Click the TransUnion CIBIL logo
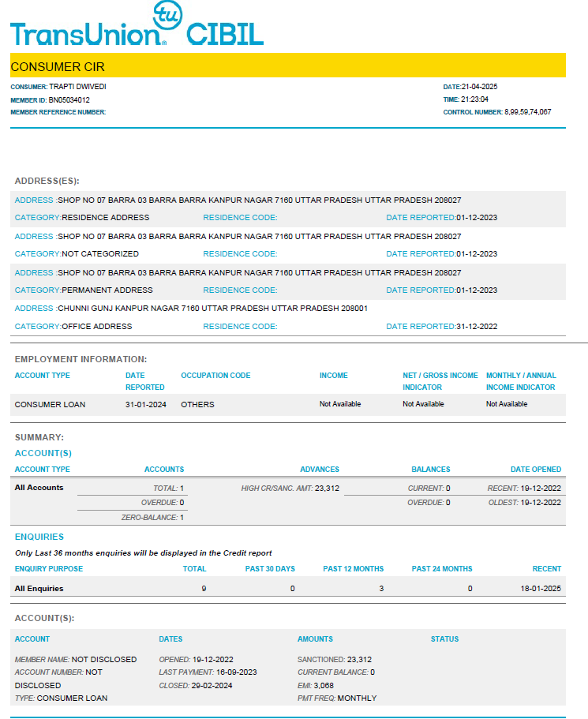This screenshot has width=588, height=719. coord(137,24)
